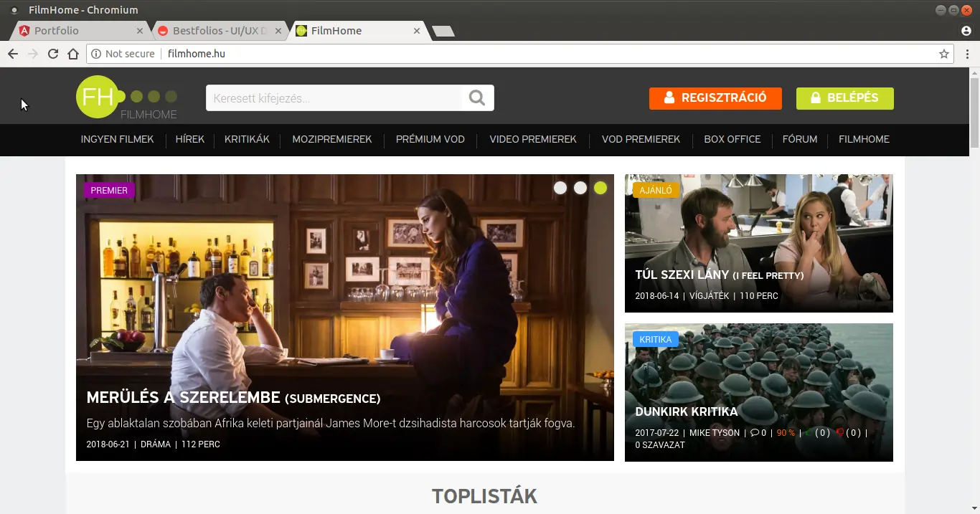
Task: Select the second carousel slide dot
Action: point(580,188)
